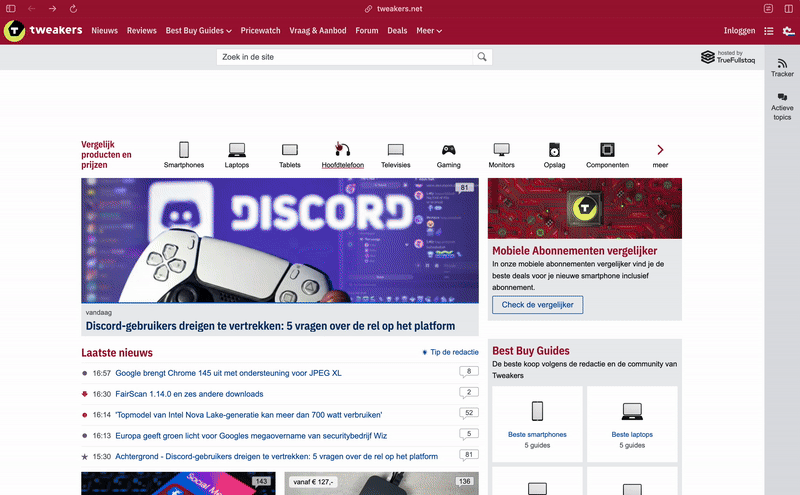This screenshot has width=800, height=495.
Task: Click the site settings gear icon
Action: (x=788, y=31)
